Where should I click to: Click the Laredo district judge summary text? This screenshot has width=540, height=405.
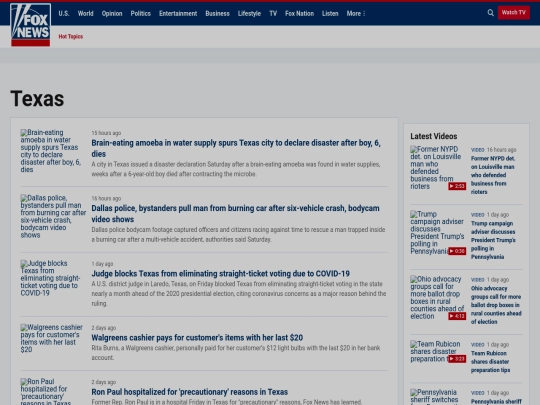(239, 294)
